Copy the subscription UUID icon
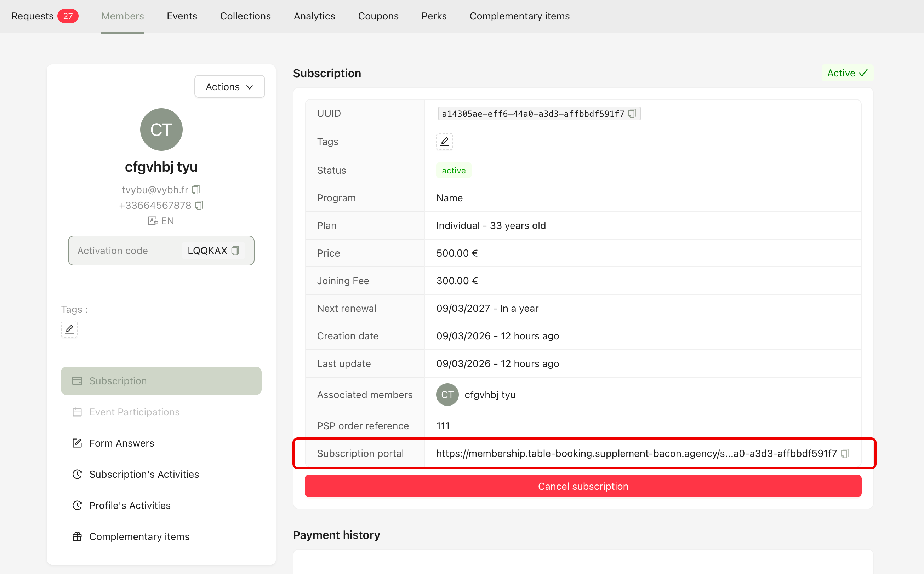Image resolution: width=924 pixels, height=574 pixels. pyautogui.click(x=632, y=114)
